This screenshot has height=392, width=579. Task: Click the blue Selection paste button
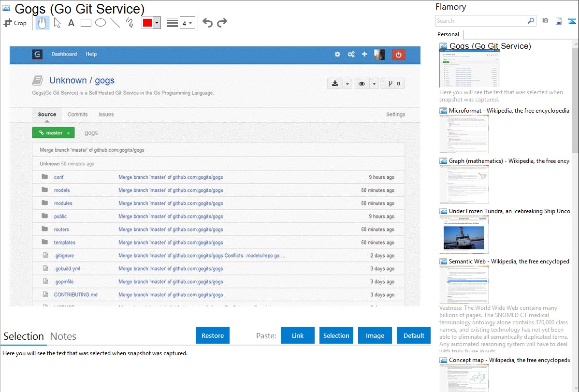click(x=336, y=335)
